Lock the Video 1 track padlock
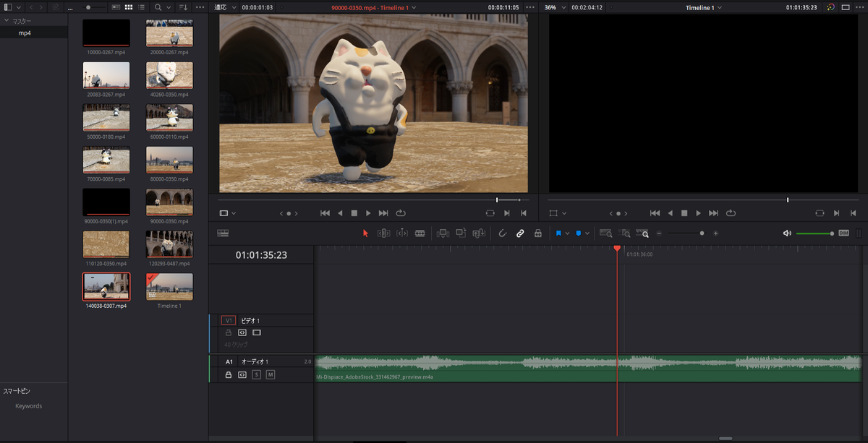 tap(229, 333)
